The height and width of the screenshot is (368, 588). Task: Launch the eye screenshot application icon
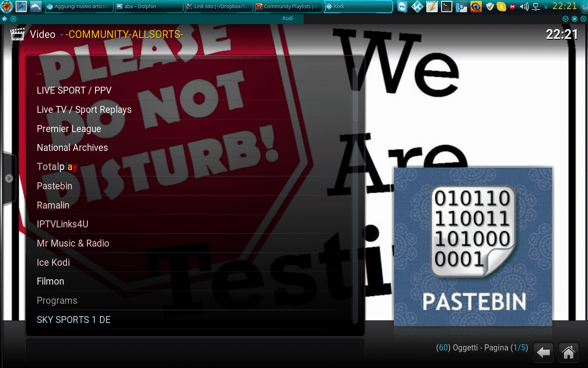[476, 7]
